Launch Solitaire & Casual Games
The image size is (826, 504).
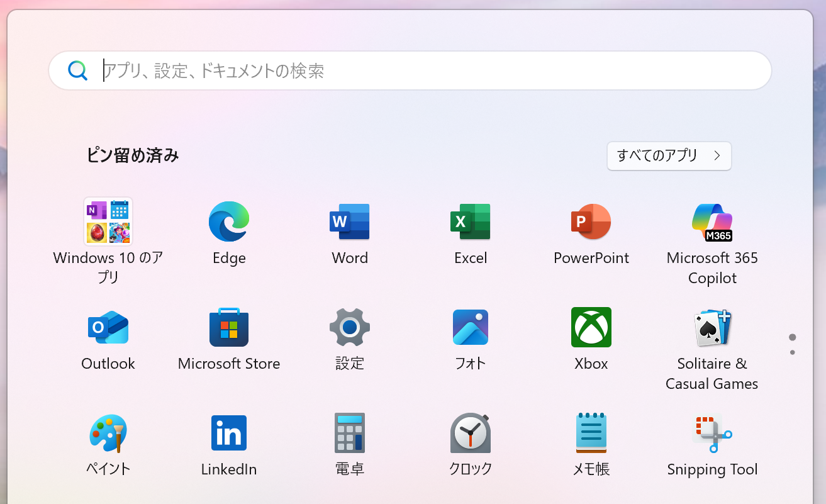point(712,327)
